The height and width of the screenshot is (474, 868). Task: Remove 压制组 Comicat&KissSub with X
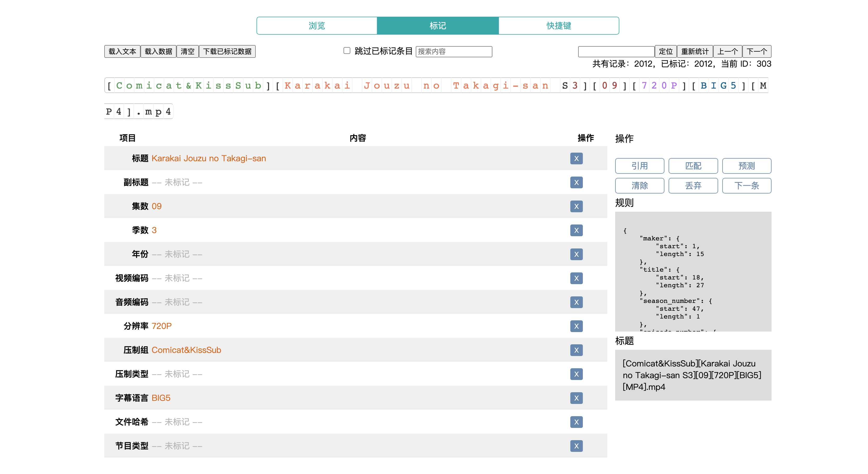(576, 350)
